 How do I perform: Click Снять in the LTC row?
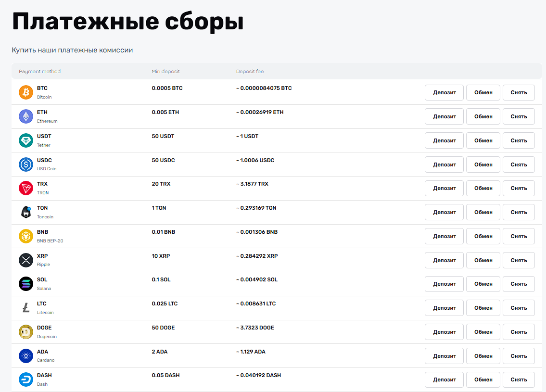click(519, 308)
